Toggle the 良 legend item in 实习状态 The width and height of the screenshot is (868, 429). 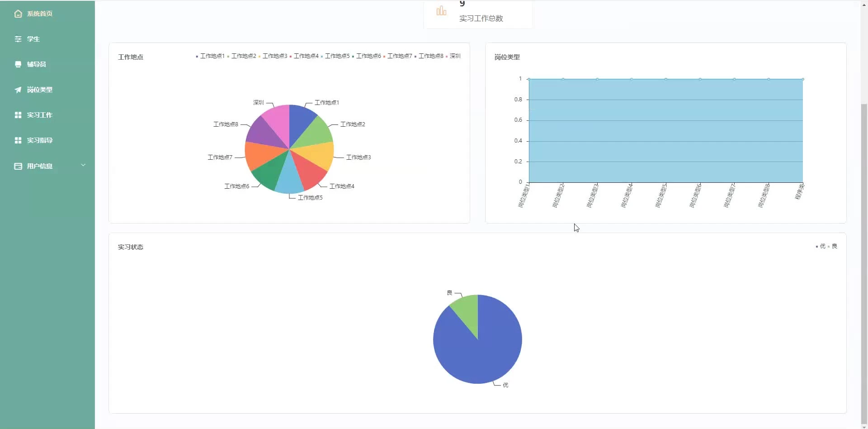coord(833,246)
